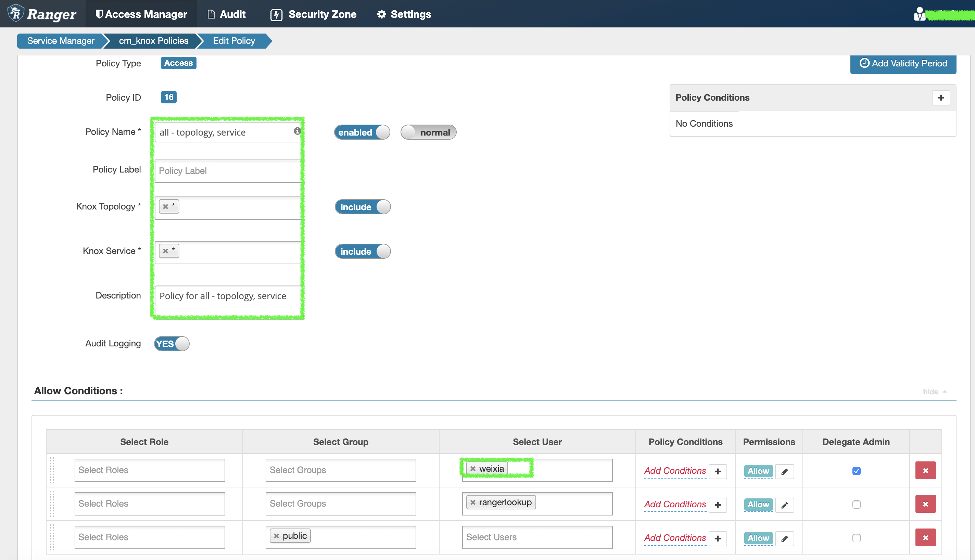Viewport: 975px width, 560px height.
Task: Click the Policy Name input field
Action: (x=228, y=132)
